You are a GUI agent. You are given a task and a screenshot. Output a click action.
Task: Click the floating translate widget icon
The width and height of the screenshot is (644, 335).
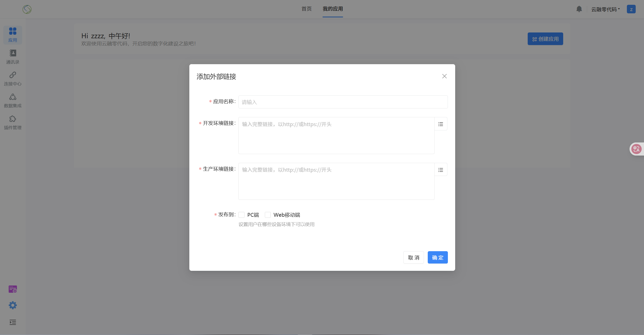point(636,149)
